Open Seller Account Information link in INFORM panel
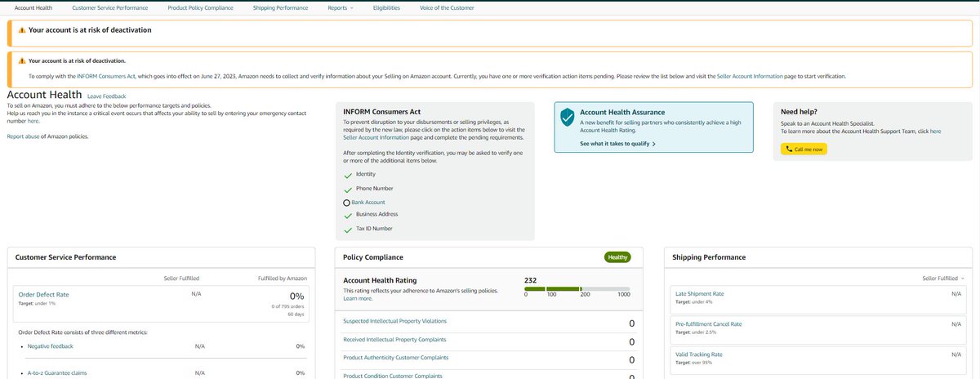Screen dimensions: 980x379 pos(375,136)
